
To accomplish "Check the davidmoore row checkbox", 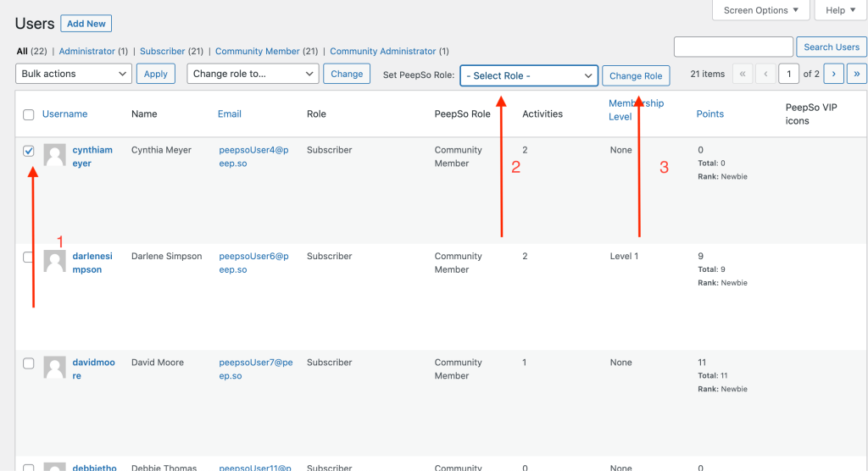I will coord(28,363).
